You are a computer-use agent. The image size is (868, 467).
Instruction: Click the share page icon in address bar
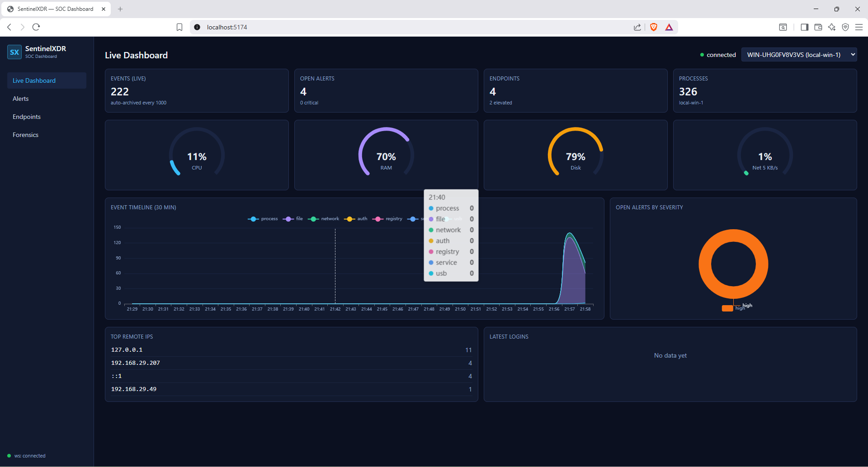coord(637,27)
